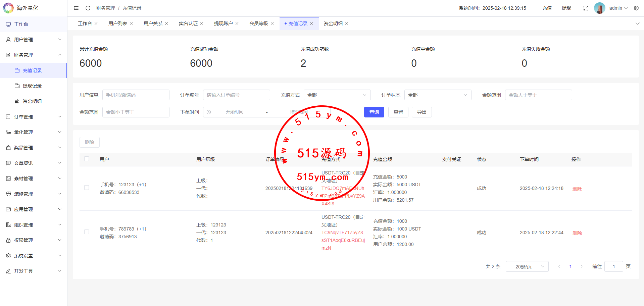Click the blue 查询 button

[374, 112]
